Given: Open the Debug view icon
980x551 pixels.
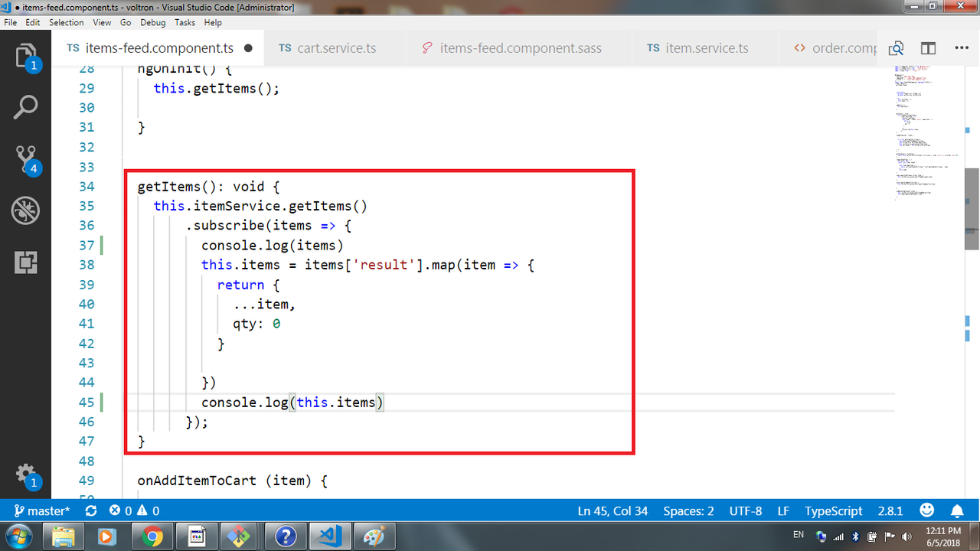Looking at the screenshot, I should [25, 210].
